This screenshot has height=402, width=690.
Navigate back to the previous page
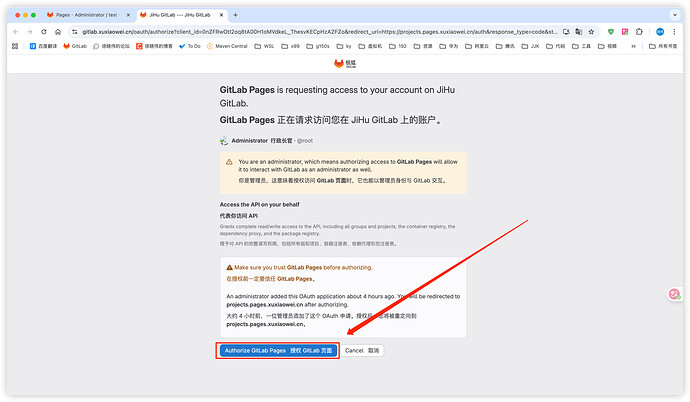[17, 32]
